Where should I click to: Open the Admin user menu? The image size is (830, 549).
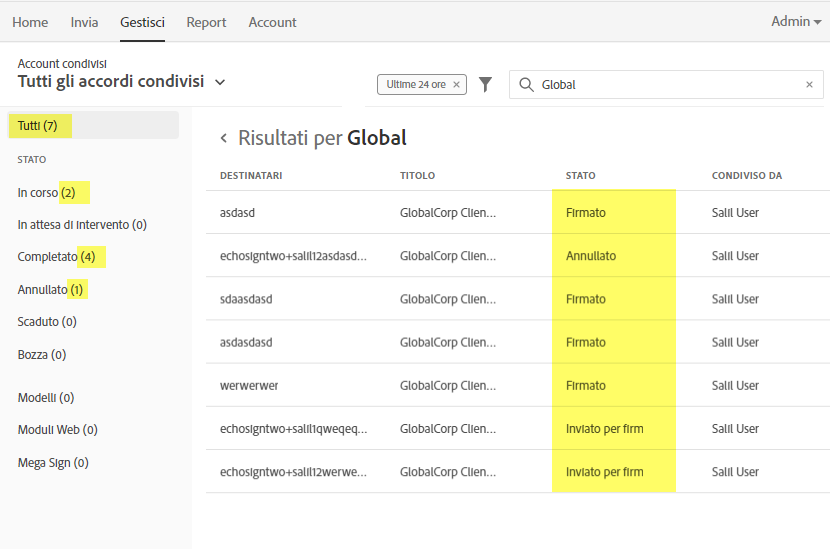click(796, 22)
